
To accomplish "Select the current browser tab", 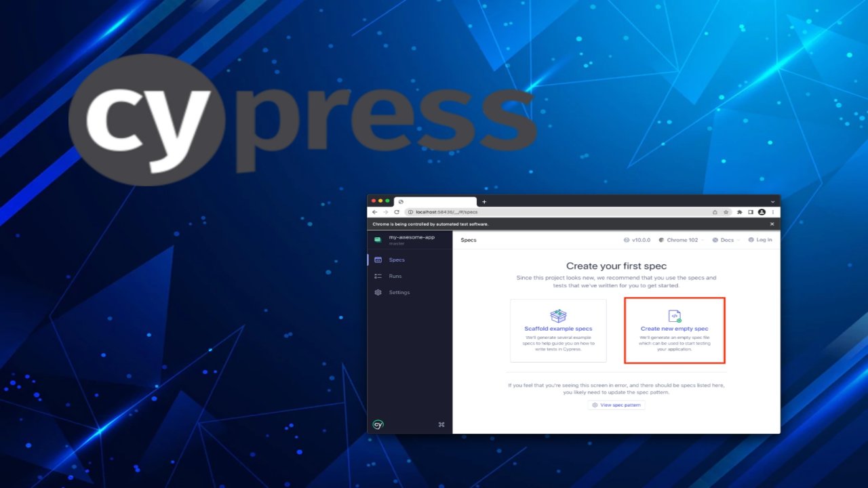I will [436, 201].
